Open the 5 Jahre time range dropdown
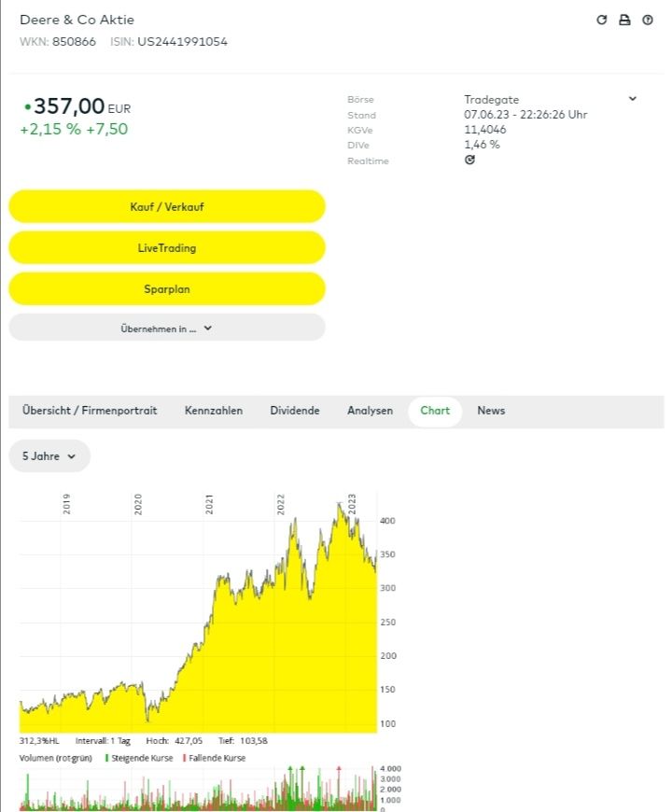The image size is (672, 812). [x=49, y=456]
